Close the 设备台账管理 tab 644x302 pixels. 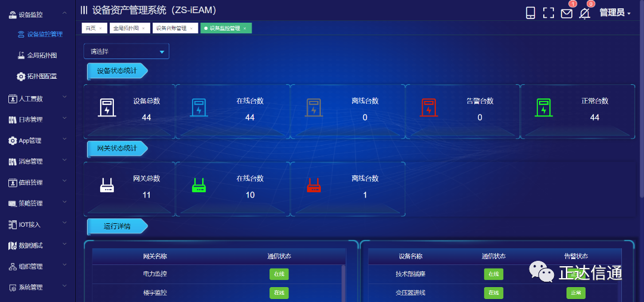191,29
